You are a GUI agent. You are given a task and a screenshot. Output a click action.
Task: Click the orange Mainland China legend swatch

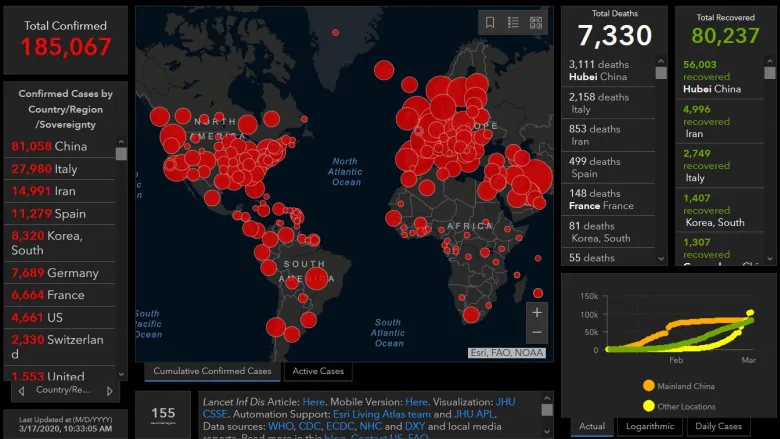tap(649, 385)
